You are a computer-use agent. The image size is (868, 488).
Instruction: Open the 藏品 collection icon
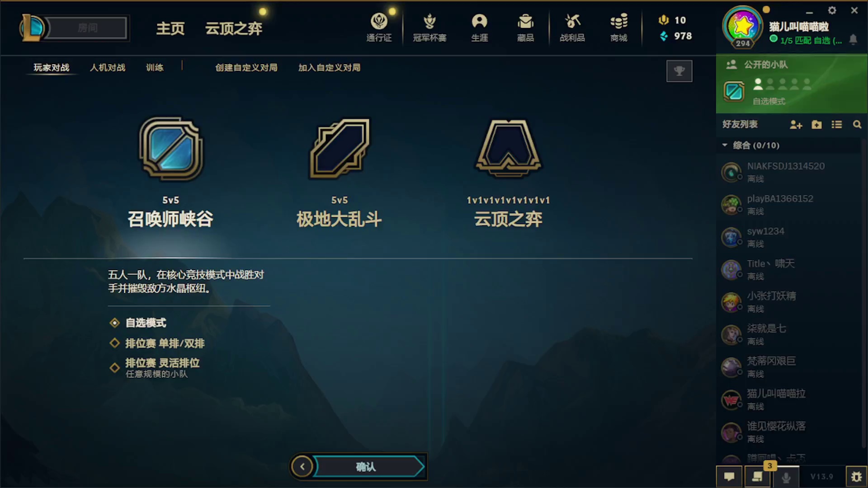click(x=525, y=28)
